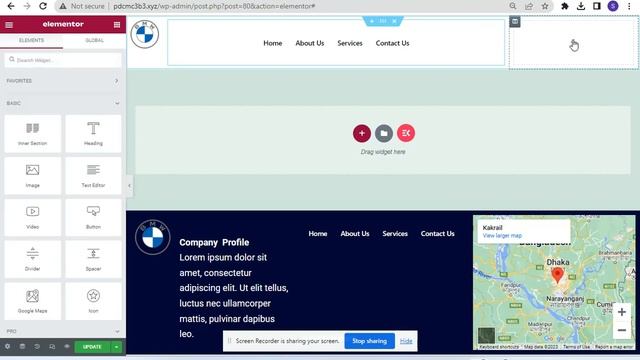Select the Spacer widget

point(93,260)
